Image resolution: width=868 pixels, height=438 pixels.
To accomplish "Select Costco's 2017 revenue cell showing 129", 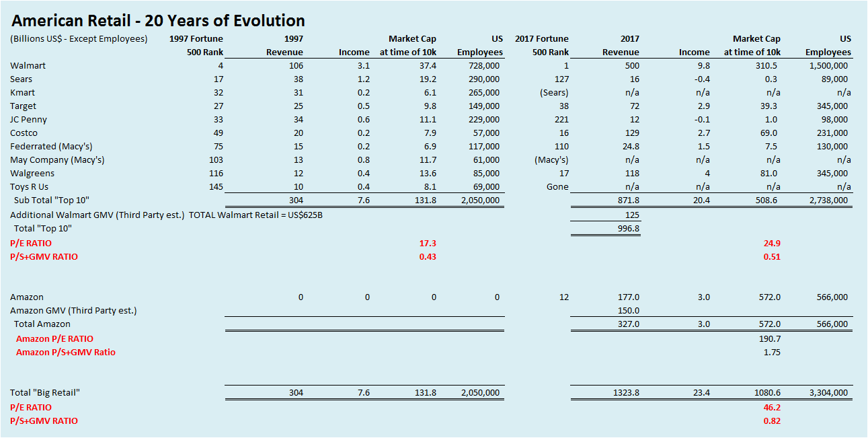I will click(x=631, y=133).
